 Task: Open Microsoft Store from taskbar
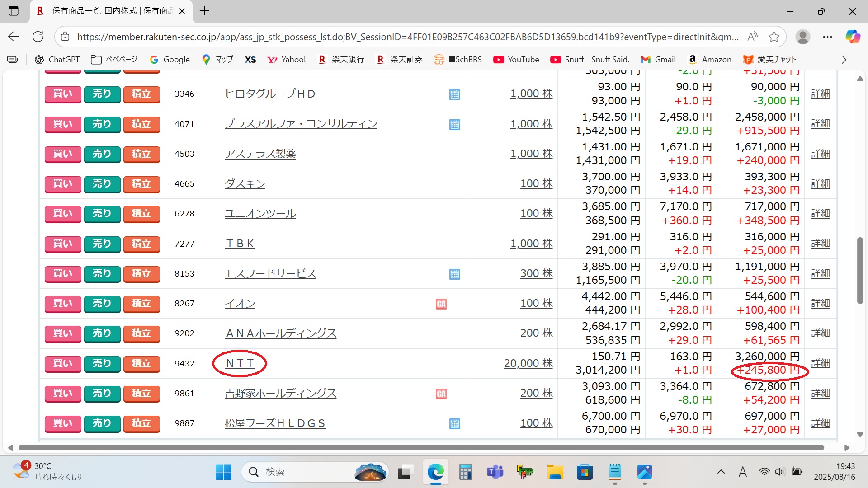585,472
